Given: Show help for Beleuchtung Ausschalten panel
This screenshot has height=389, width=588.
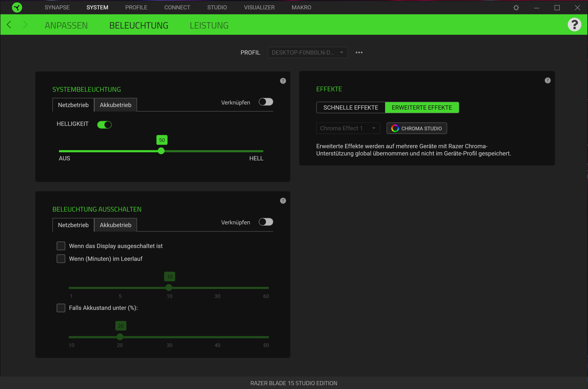Looking at the screenshot, I should 283,201.
